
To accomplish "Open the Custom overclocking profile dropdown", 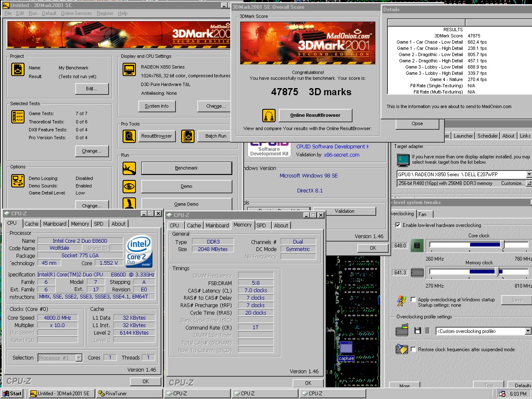I will pyautogui.click(x=528, y=331).
